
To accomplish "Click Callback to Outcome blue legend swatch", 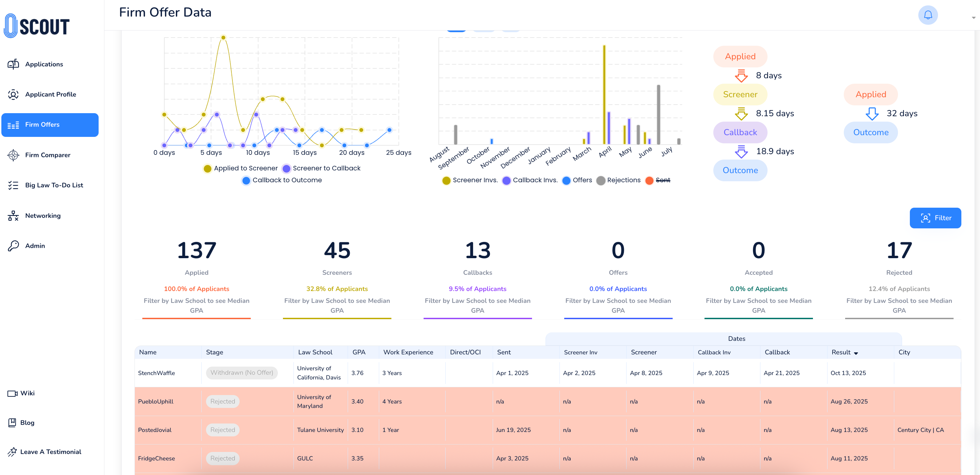I will coord(246,180).
